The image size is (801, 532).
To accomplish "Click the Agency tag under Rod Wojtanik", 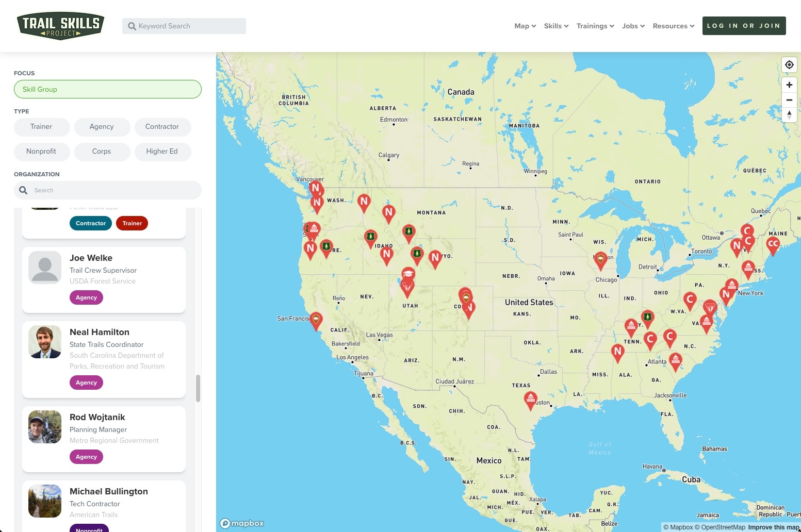I will tap(86, 457).
